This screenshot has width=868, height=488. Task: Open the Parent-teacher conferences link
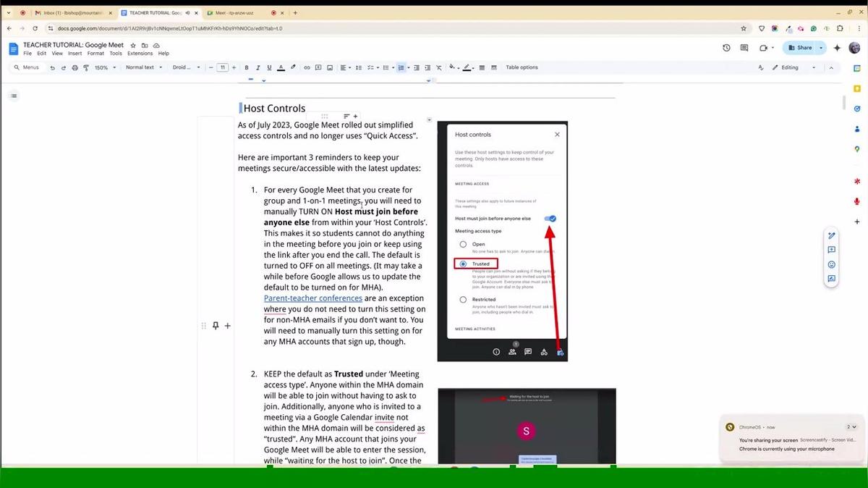312,298
